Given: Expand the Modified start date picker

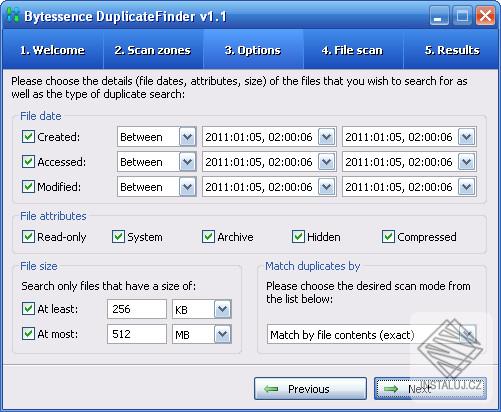Looking at the screenshot, I should coord(326,187).
